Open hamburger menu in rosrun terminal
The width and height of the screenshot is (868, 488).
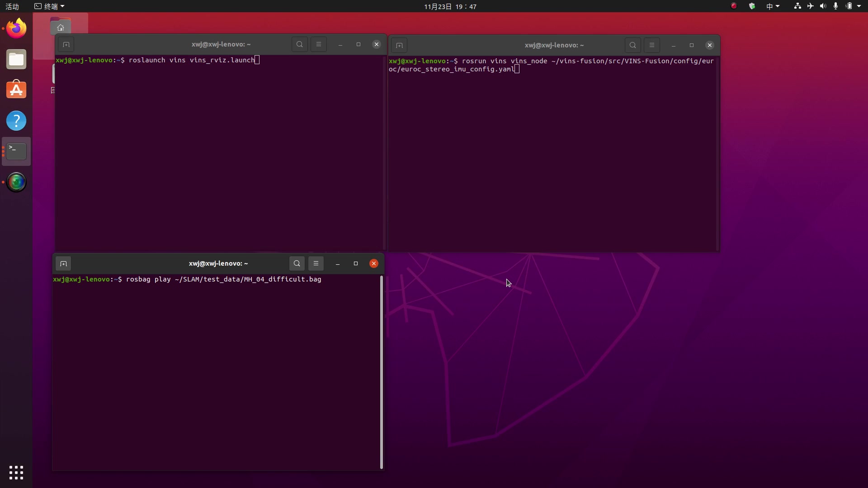[x=651, y=45]
